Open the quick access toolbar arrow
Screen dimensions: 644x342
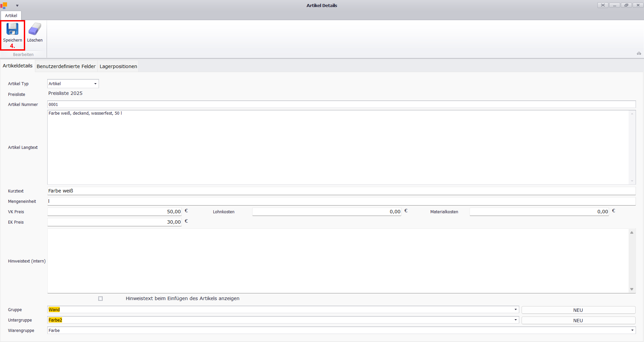[17, 6]
